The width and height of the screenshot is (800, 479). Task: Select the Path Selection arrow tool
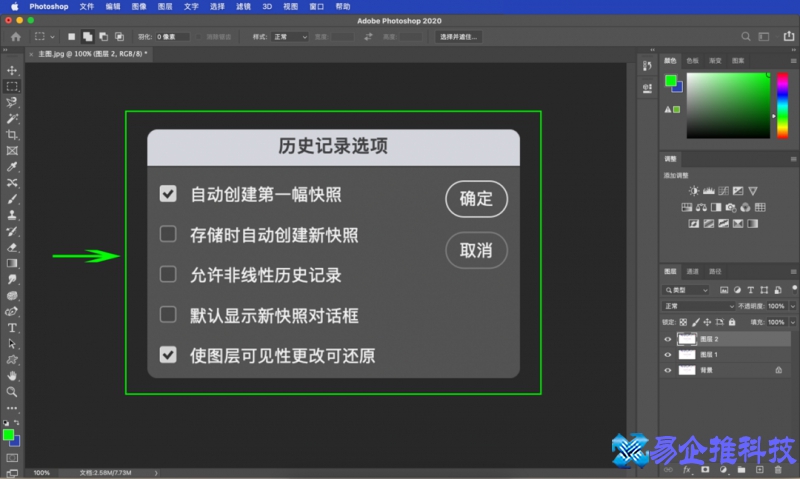[x=12, y=344]
